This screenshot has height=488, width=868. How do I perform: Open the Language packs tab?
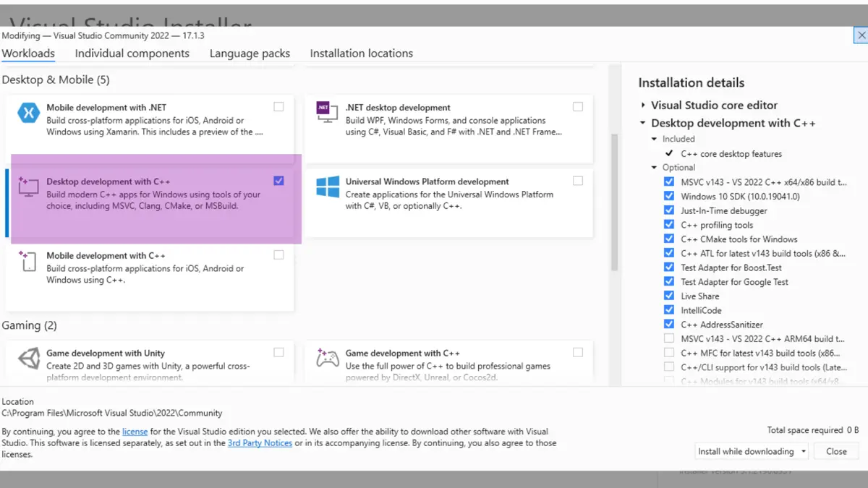[250, 53]
